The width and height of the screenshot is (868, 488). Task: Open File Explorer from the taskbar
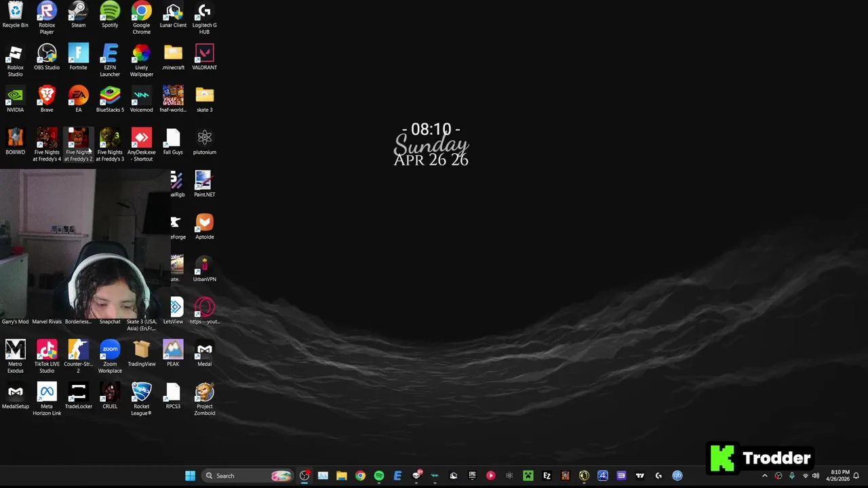(x=342, y=476)
